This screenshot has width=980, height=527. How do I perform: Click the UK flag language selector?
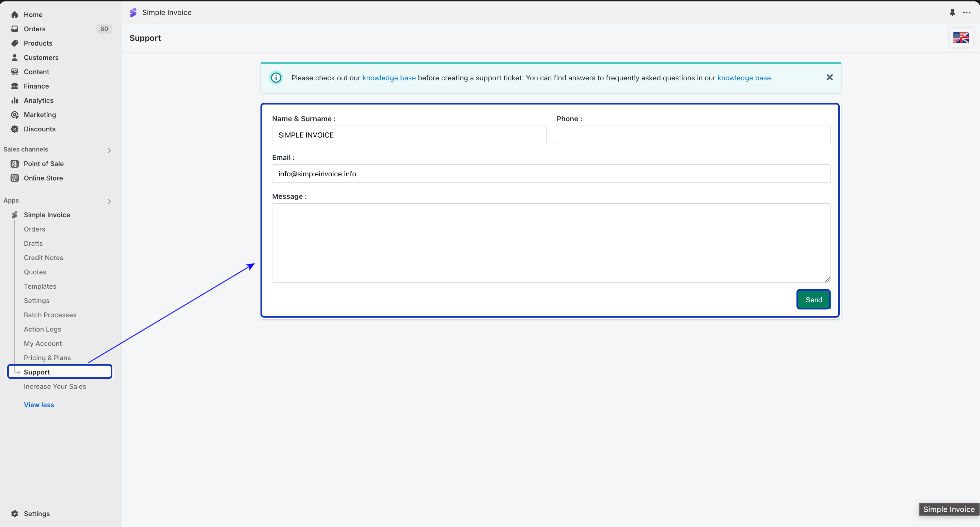(961, 38)
